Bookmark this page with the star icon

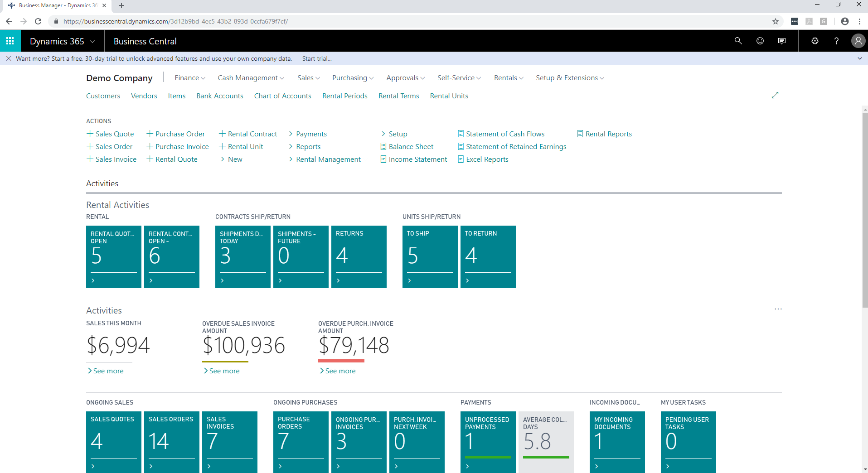(776, 21)
